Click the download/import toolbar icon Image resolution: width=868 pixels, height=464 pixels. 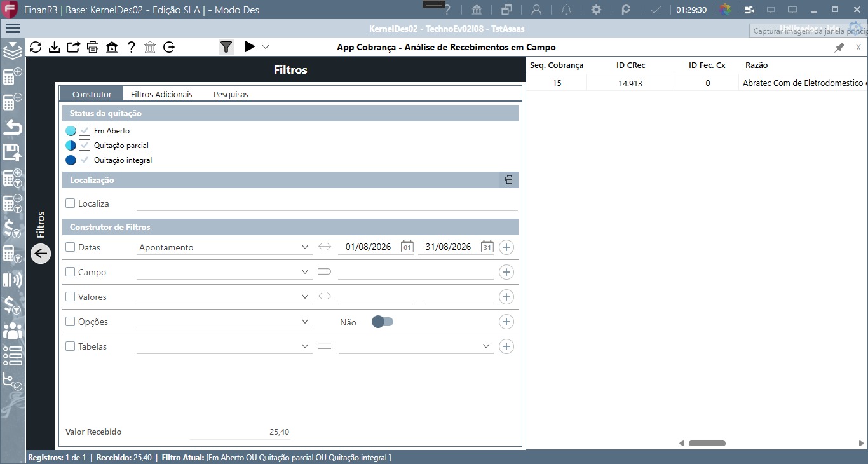pos(55,47)
